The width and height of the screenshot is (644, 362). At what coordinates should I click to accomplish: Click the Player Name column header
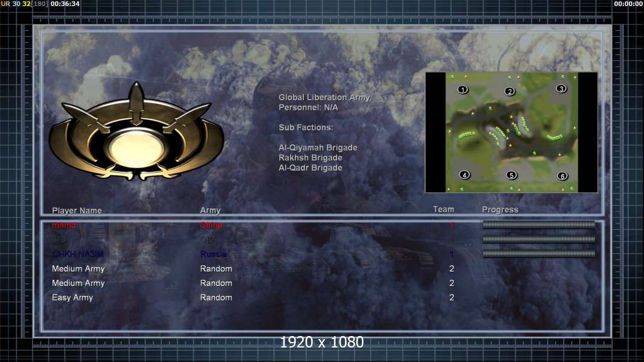coord(77,211)
